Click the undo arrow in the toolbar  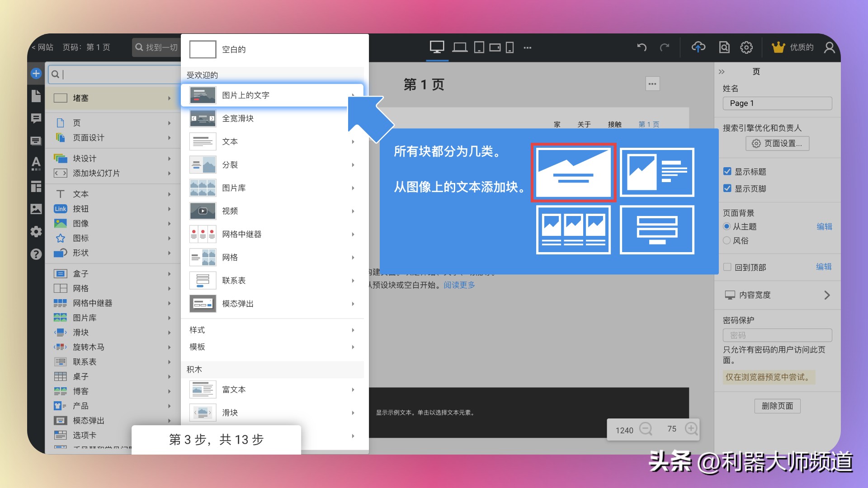click(642, 47)
